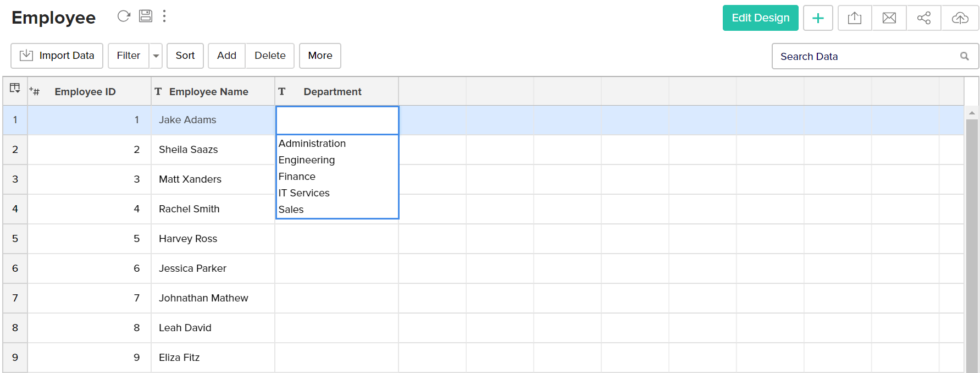Click the plus icon to create new
The height and width of the screenshot is (373, 980).
(818, 18)
